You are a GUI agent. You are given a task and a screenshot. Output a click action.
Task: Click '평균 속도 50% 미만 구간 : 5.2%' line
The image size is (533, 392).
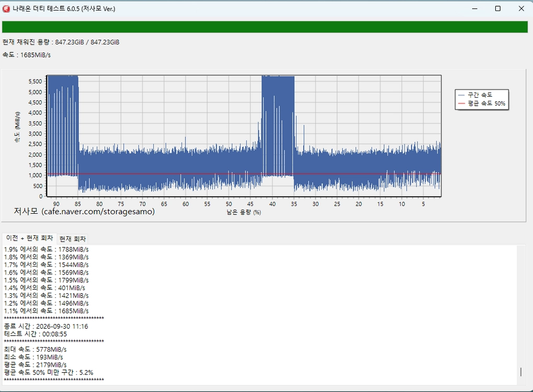tap(49, 373)
